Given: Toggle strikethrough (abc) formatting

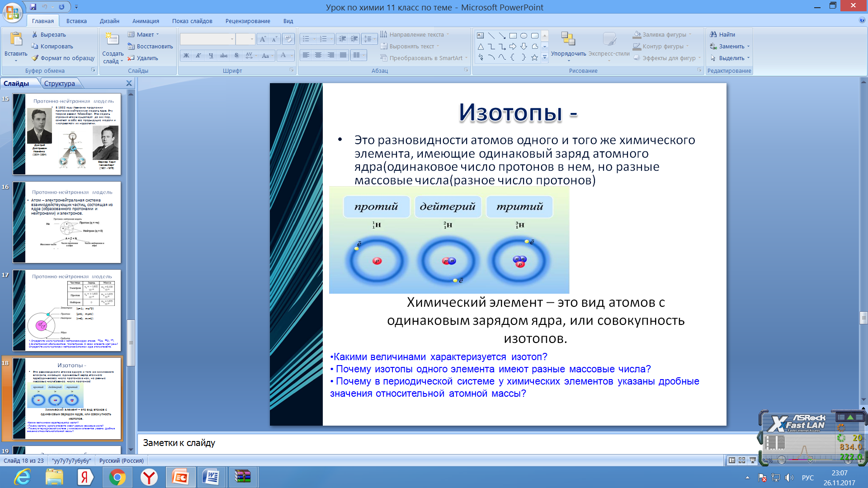Looking at the screenshot, I should point(223,56).
